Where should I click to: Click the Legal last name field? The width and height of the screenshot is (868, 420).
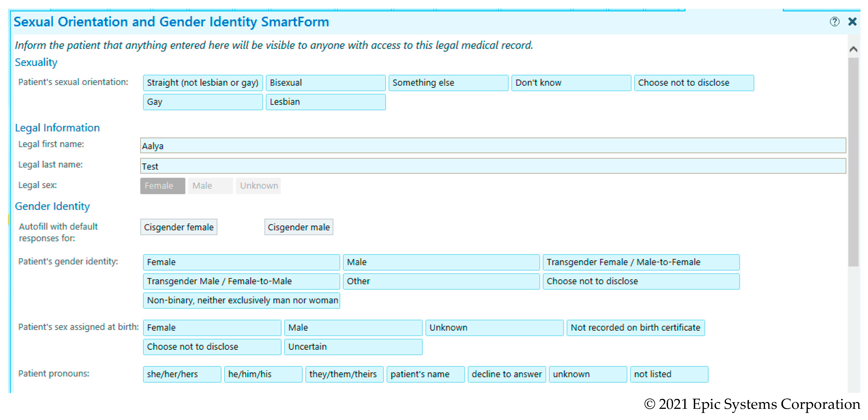493,166
